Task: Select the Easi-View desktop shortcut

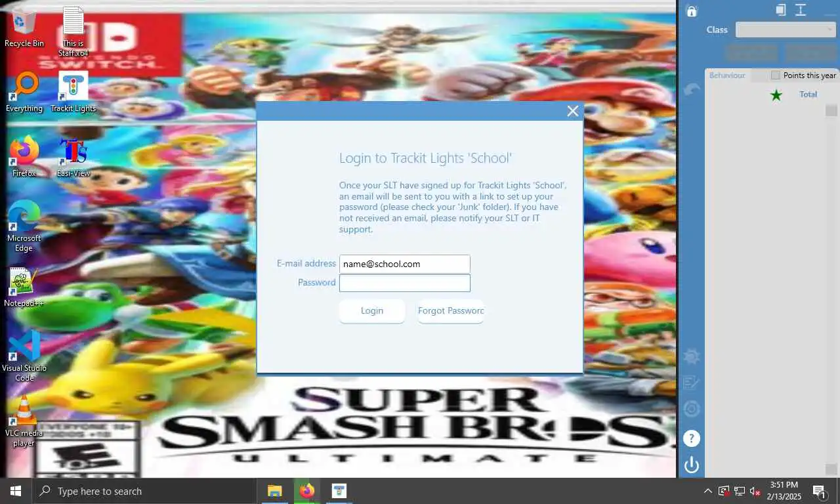Action: coord(73,157)
